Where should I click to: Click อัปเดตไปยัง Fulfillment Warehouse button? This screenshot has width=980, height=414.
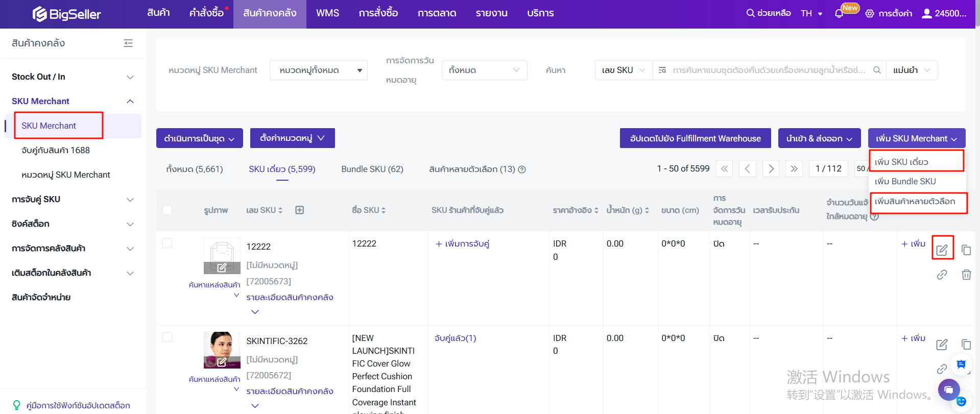coord(695,138)
